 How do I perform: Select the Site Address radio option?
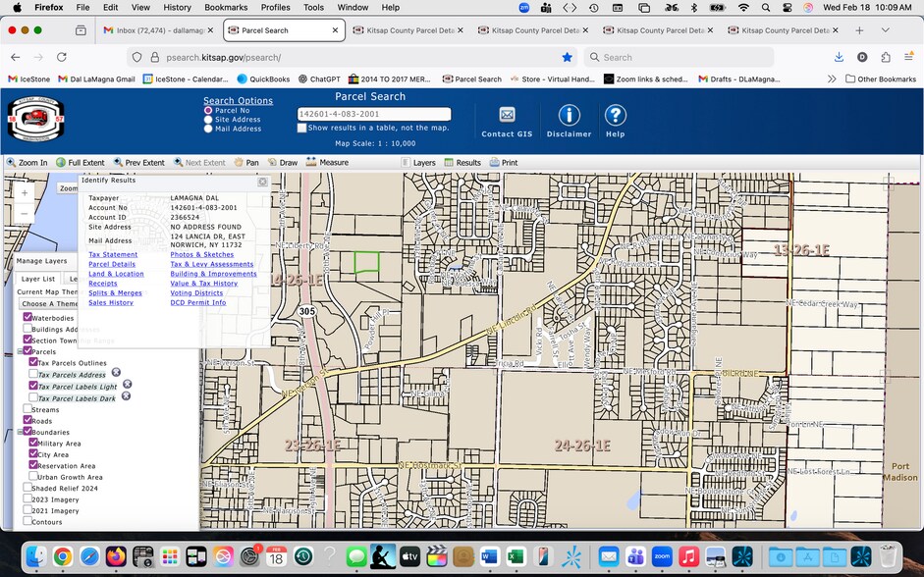tap(208, 120)
